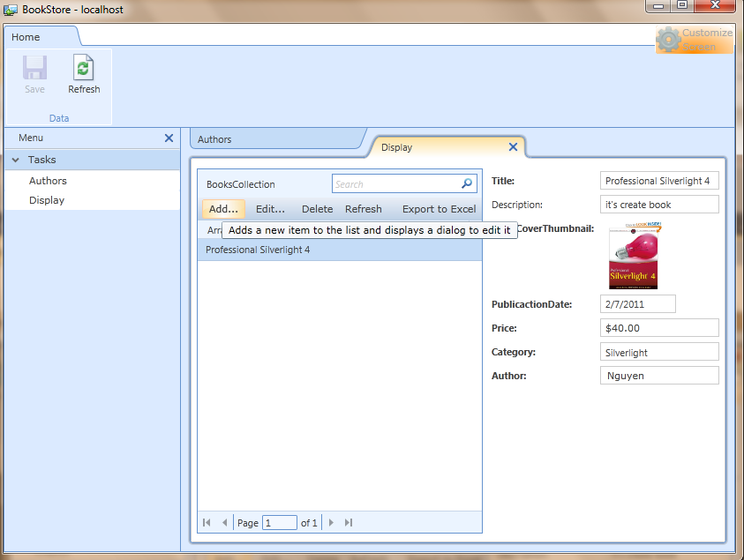The image size is (744, 560).
Task: Collapse the Tasks group
Action: pos(17,161)
